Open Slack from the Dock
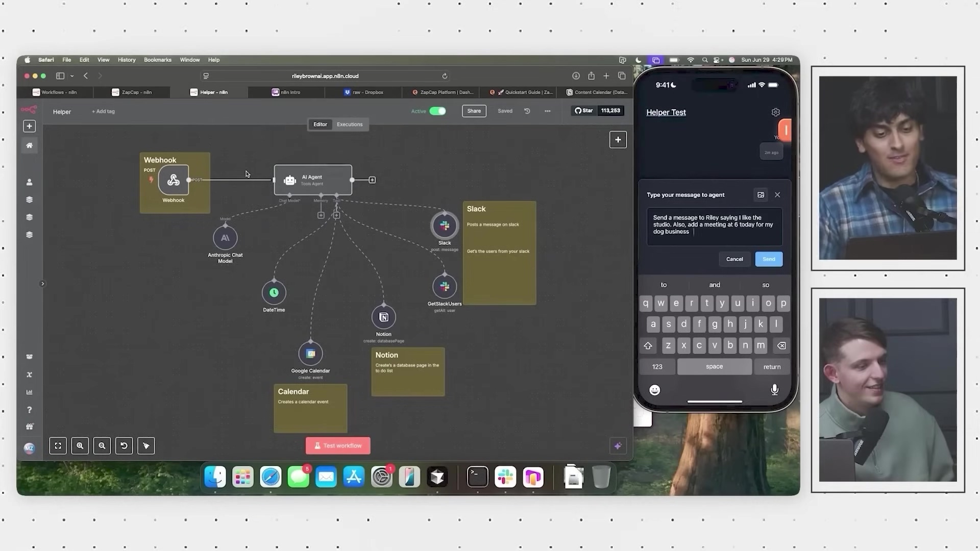Screen dimensions: 980x551 (x=505, y=477)
